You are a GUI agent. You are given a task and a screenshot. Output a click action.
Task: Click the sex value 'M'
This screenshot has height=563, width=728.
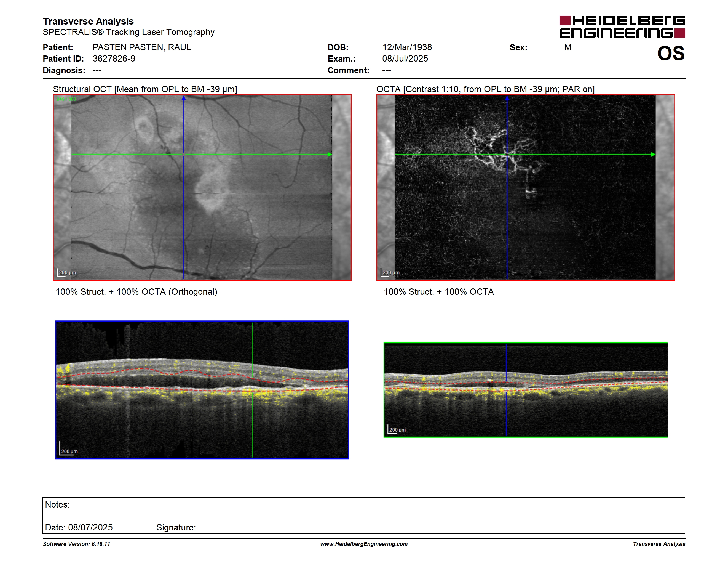pyautogui.click(x=568, y=47)
